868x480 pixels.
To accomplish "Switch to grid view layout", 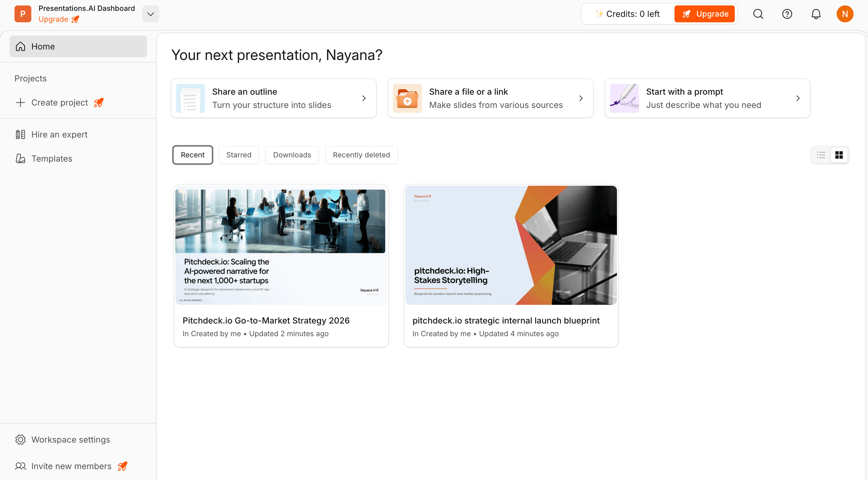I will coord(839,155).
